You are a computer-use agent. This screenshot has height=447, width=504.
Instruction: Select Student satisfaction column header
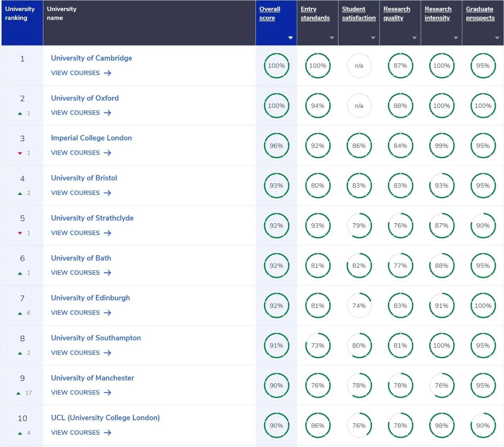[358, 13]
